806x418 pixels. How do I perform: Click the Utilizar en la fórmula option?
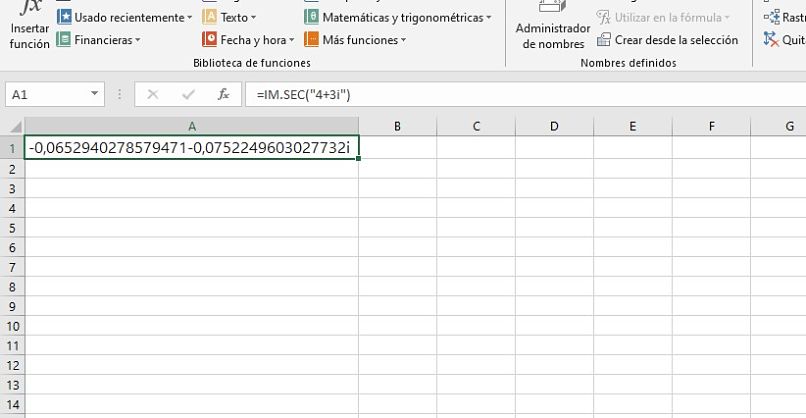tap(663, 17)
